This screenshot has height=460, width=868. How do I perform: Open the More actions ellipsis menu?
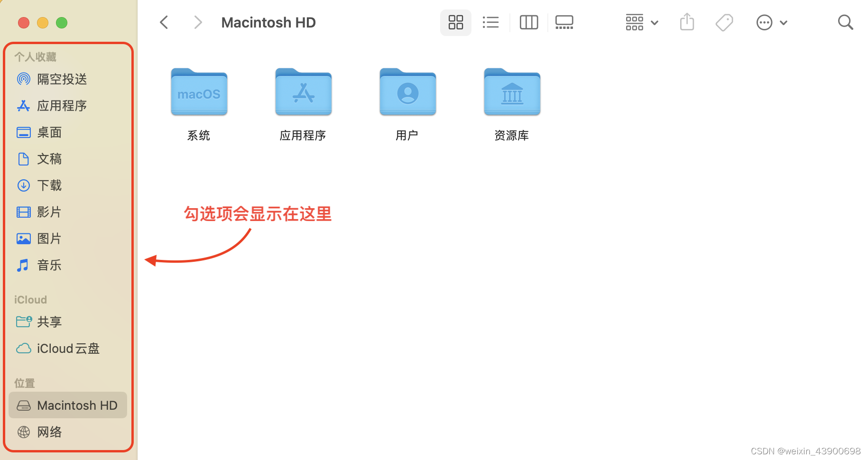click(772, 22)
